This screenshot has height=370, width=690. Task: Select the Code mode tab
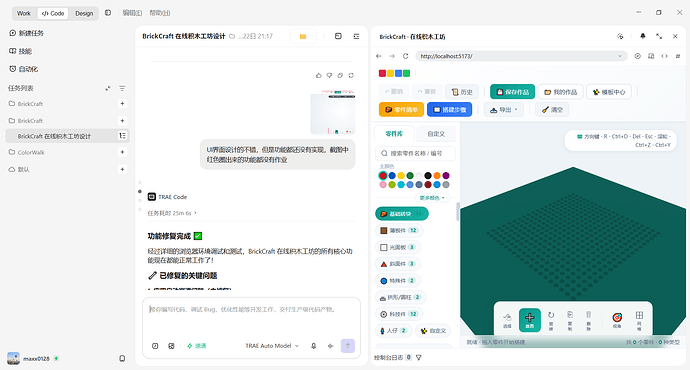click(53, 13)
